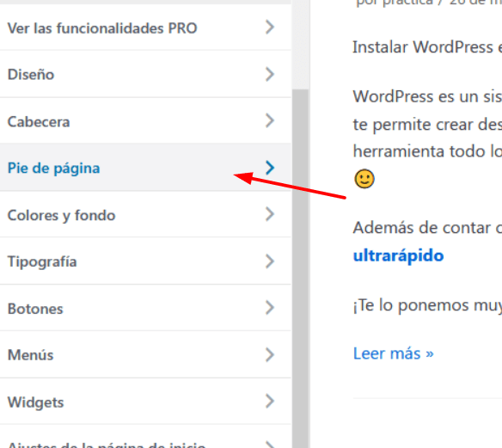Expand Colores y fondo chevron icon
This screenshot has height=448, width=502.
tap(270, 214)
